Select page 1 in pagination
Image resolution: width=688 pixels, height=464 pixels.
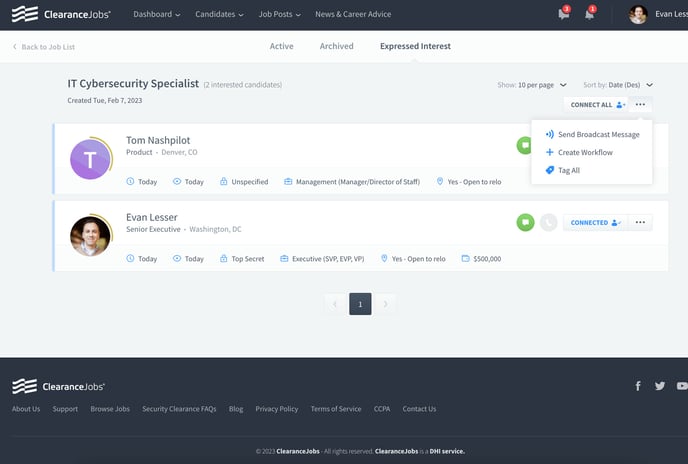pos(360,304)
